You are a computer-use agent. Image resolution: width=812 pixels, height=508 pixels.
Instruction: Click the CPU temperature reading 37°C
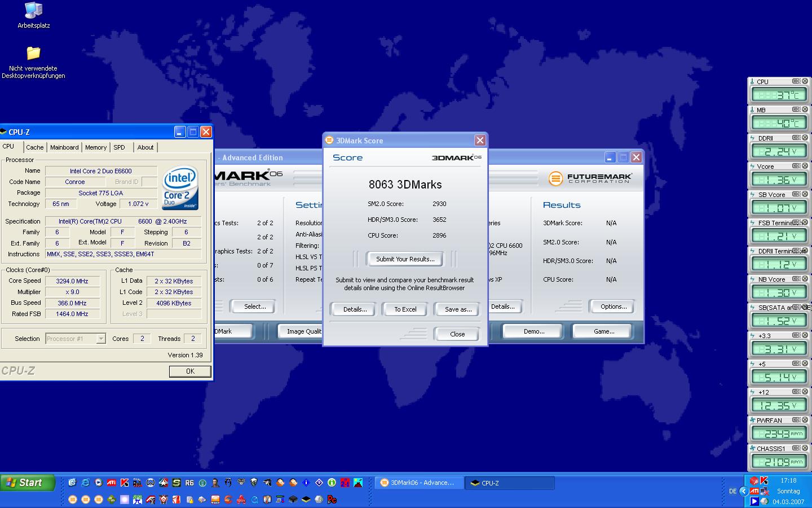pos(779,95)
